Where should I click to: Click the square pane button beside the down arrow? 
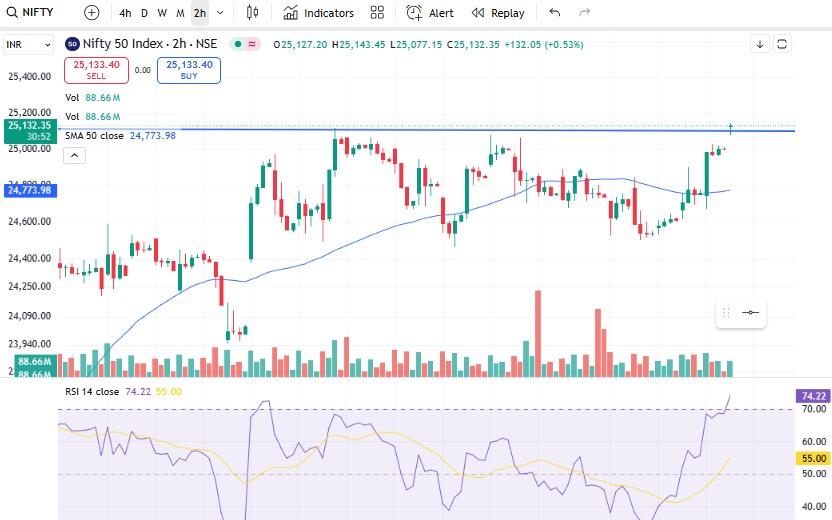(x=782, y=44)
